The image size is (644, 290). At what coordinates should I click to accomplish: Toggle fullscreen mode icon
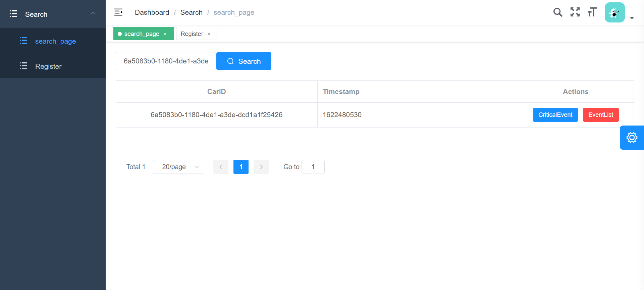(x=575, y=12)
